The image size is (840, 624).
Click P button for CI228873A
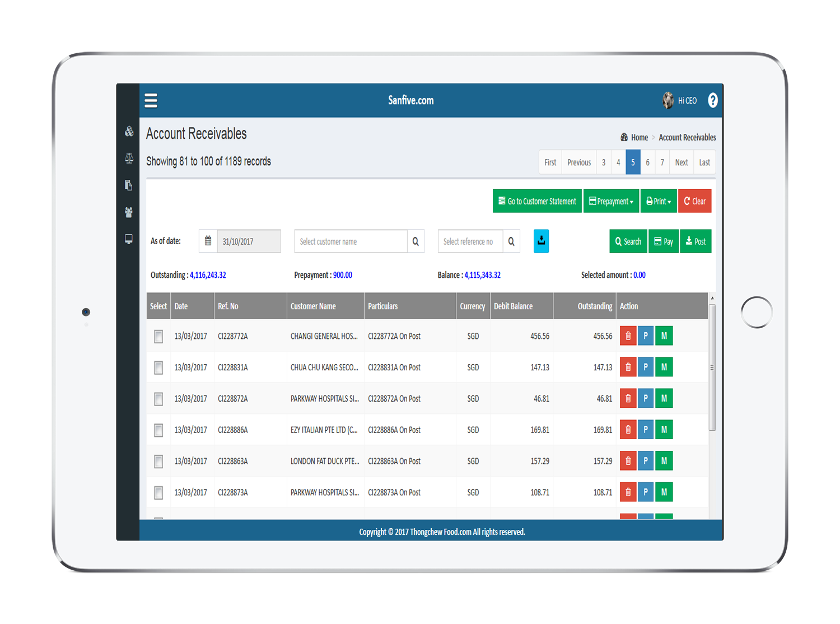646,492
